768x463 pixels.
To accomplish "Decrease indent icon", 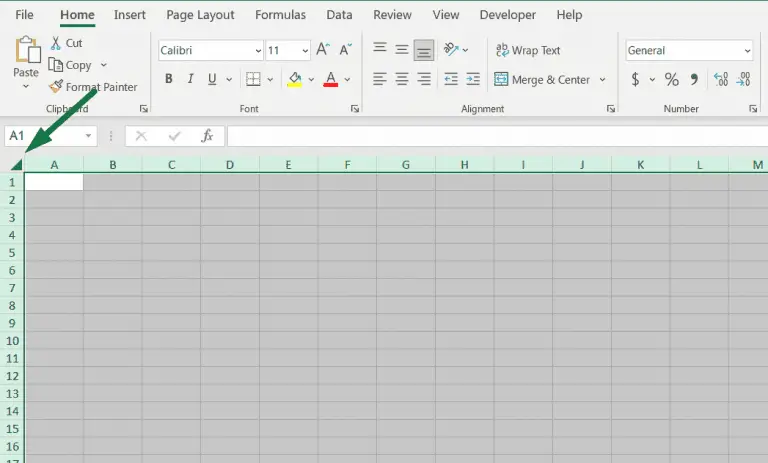I will (451, 79).
